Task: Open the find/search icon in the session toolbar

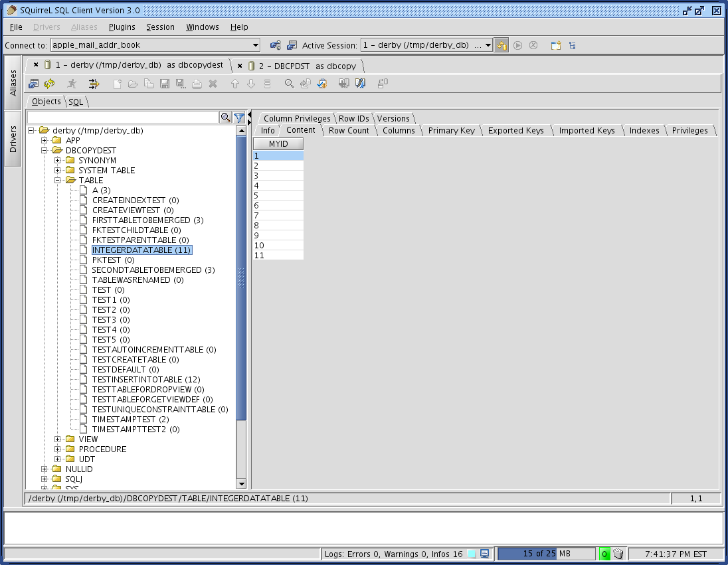Action: (x=288, y=83)
